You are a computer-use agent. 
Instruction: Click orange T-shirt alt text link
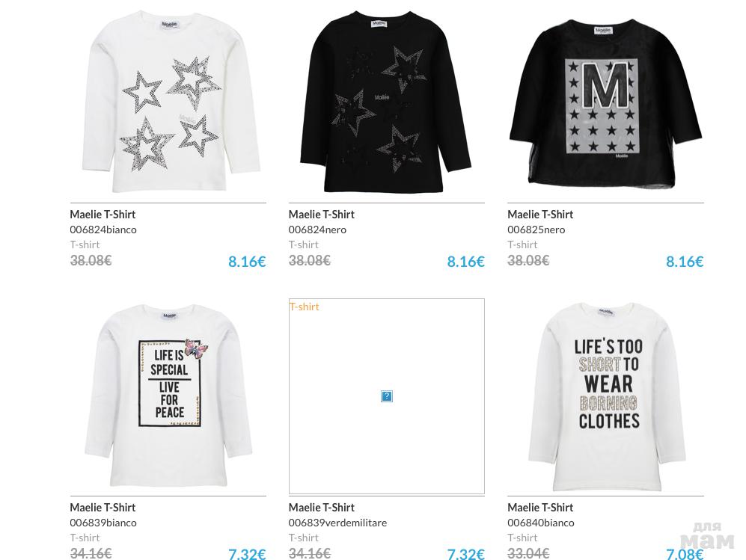(304, 307)
